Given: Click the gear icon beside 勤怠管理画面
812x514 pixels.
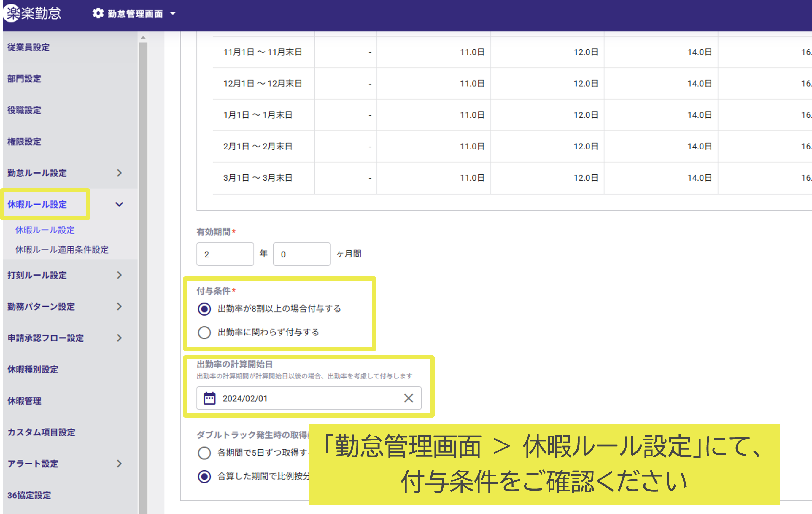Looking at the screenshot, I should pos(98,13).
